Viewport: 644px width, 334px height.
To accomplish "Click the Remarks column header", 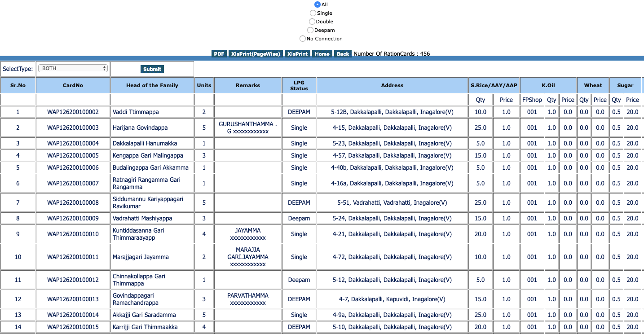I will point(248,85).
